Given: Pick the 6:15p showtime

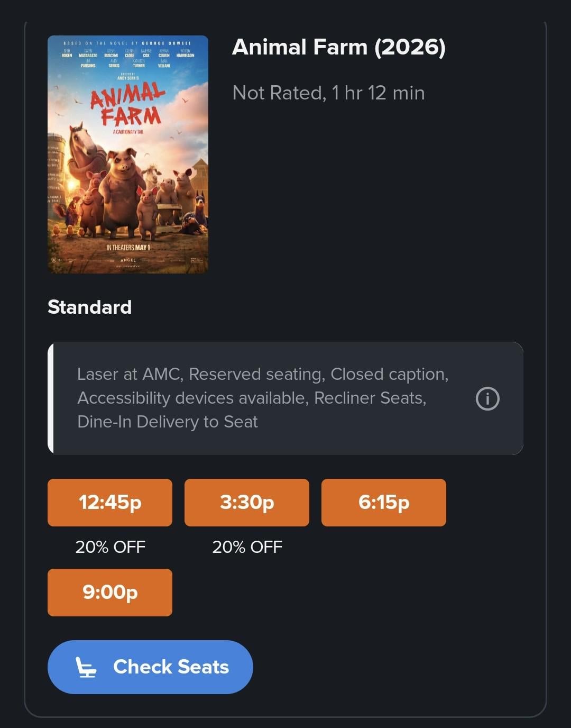Looking at the screenshot, I should (x=384, y=502).
